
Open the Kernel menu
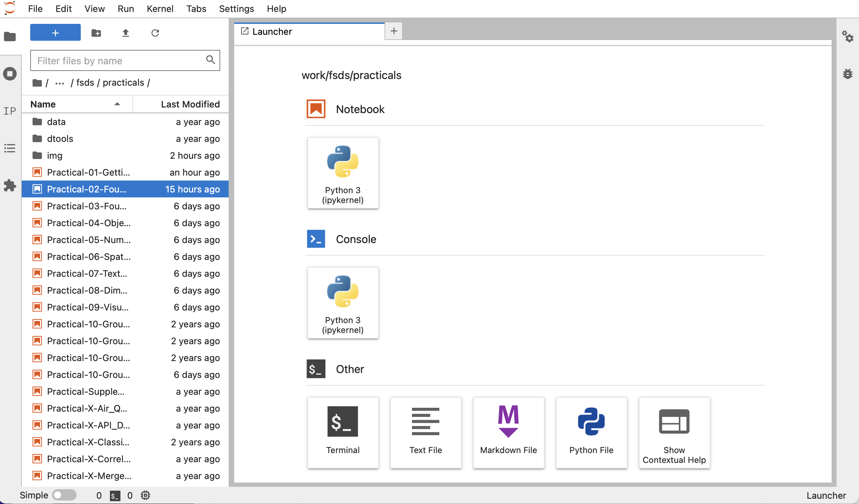(x=160, y=9)
